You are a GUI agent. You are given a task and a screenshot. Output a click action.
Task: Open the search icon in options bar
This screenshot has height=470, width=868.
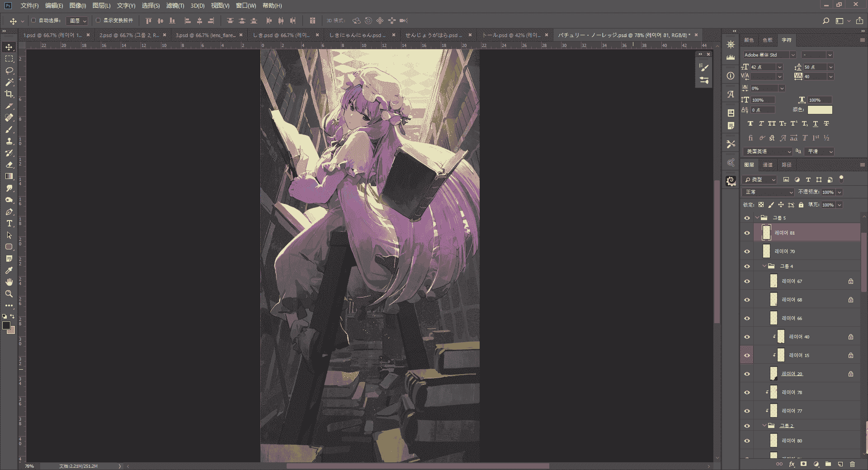click(826, 21)
